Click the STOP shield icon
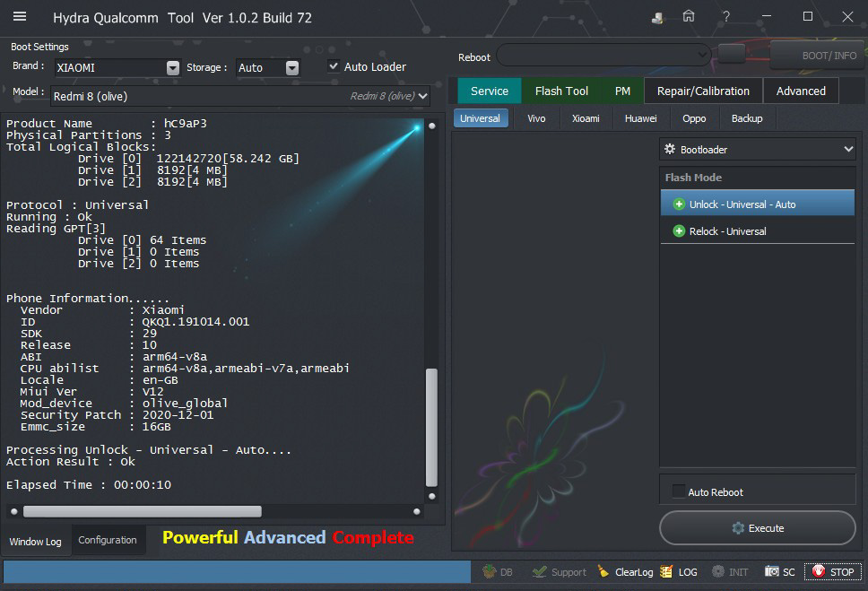Viewport: 868px width, 591px height. coord(818,571)
